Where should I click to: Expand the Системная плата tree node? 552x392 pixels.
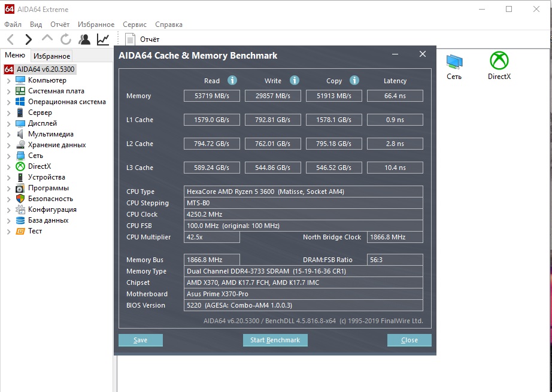[x=9, y=91]
